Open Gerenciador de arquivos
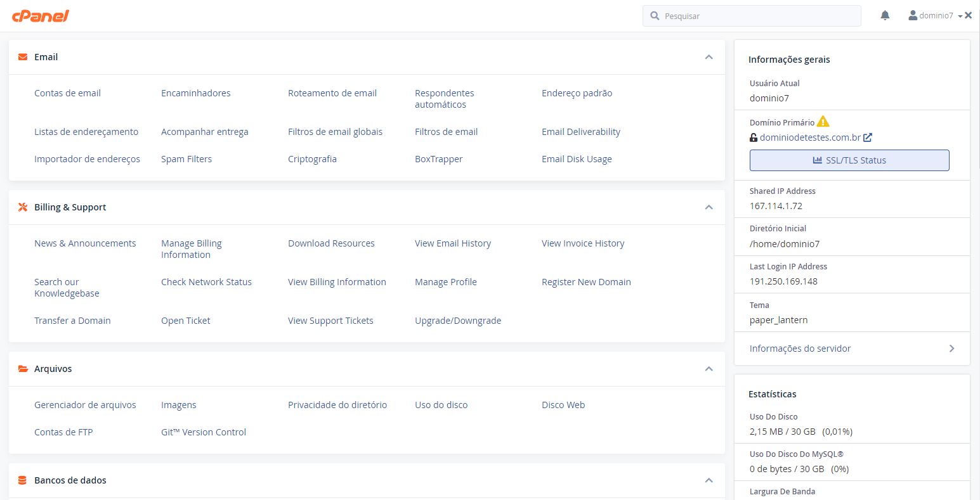 point(85,404)
